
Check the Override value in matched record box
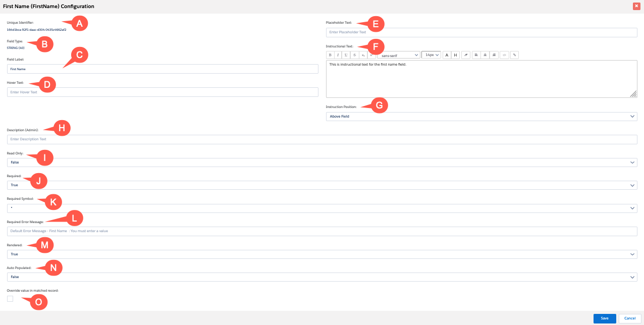[10, 299]
